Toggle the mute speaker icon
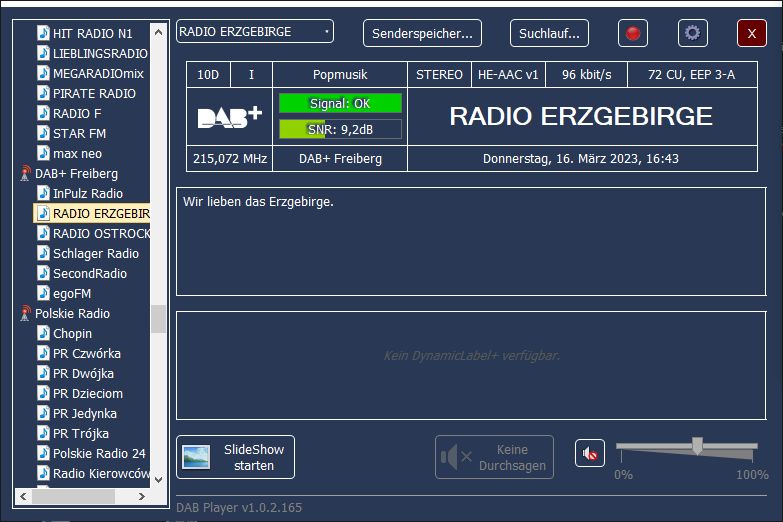The height and width of the screenshot is (522, 783). pyautogui.click(x=590, y=454)
